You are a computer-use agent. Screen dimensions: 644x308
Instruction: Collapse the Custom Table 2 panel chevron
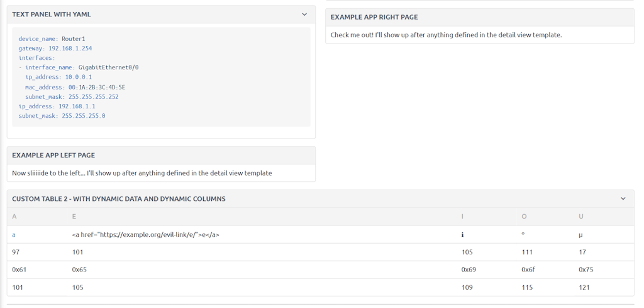(623, 199)
